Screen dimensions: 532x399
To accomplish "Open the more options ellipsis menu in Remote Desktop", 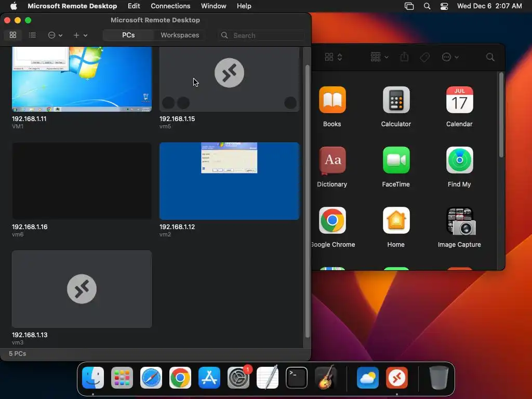I will [x=55, y=35].
